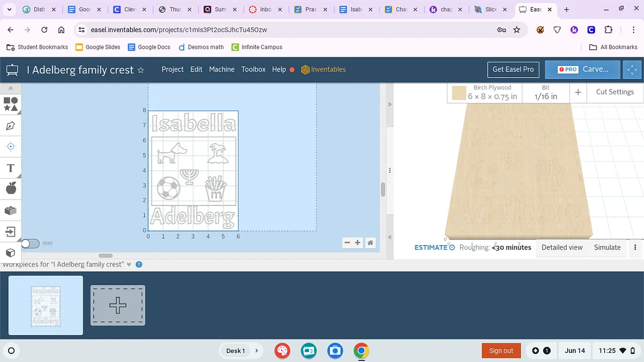Collapse the workpieces panel chevron
Image resolution: width=644 pixels, height=362 pixels.
(129, 264)
